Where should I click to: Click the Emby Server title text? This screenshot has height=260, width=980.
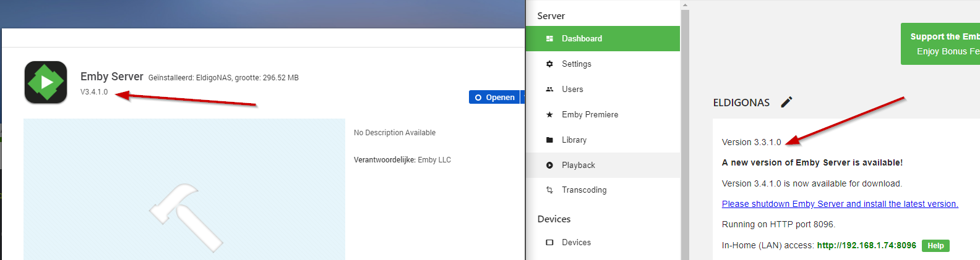pos(112,77)
